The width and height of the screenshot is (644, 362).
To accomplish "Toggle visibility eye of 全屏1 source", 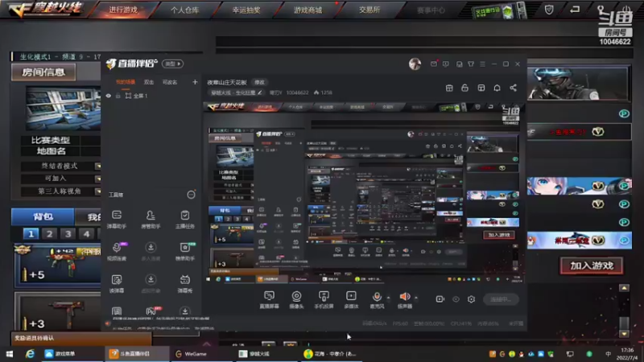I will tap(109, 96).
